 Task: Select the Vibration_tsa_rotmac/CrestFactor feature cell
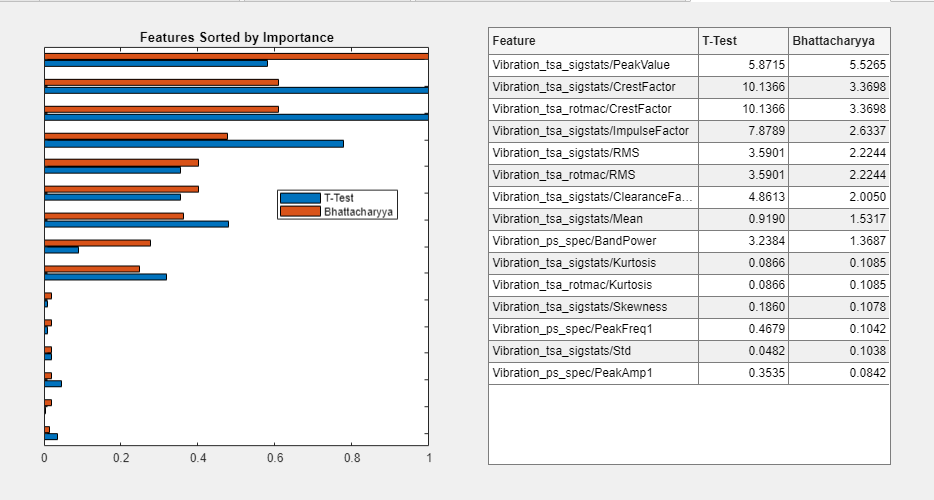point(593,108)
